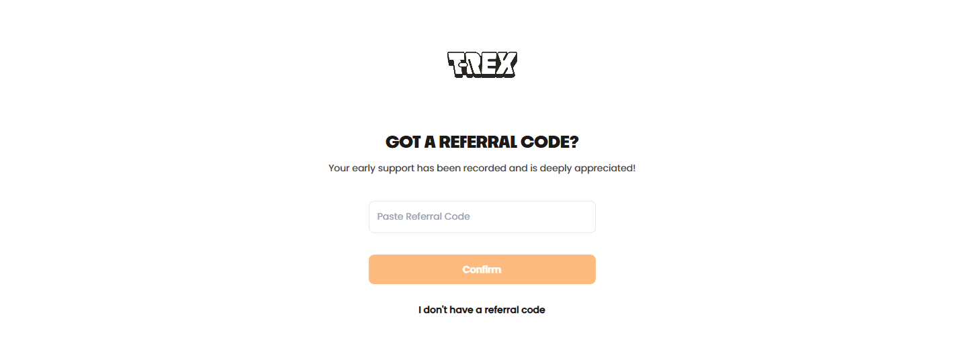Click the orange Confirm button

[x=482, y=269]
